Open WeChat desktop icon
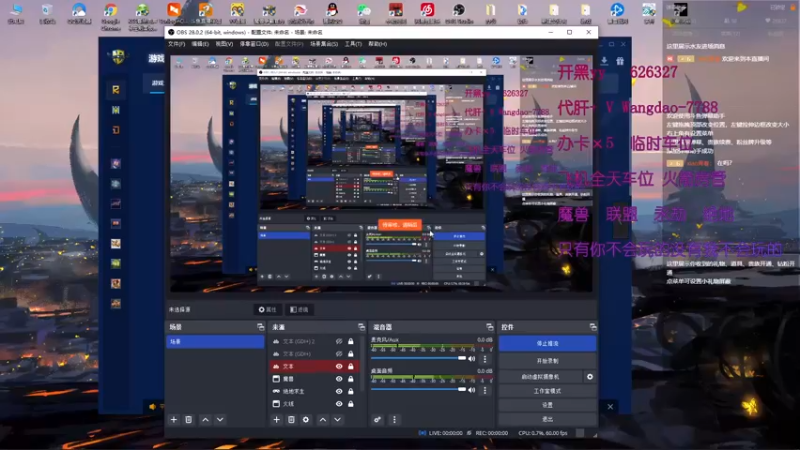Screen dimensions: 800x450 364,14
